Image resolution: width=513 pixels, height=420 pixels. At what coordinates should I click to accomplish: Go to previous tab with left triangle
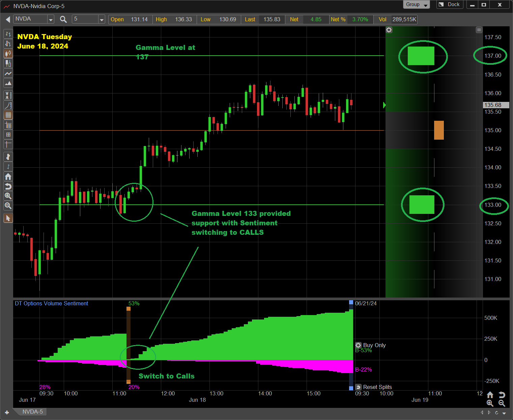click(x=482, y=413)
